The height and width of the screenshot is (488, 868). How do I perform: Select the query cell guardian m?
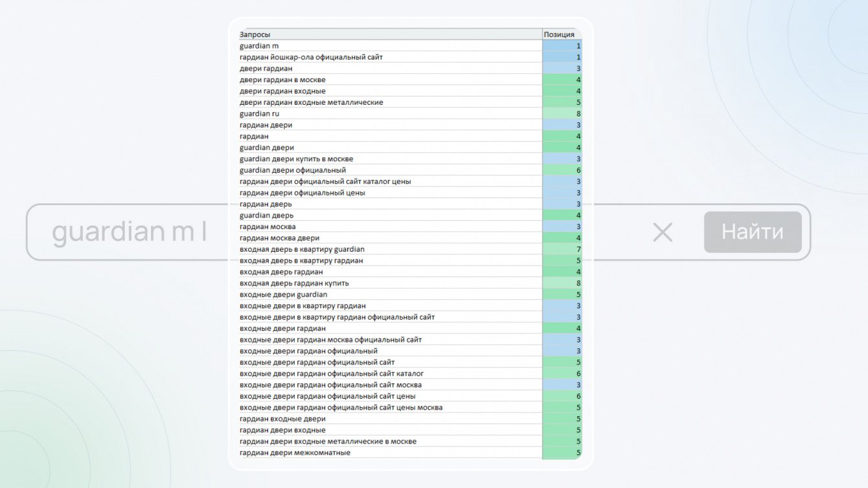[390, 46]
